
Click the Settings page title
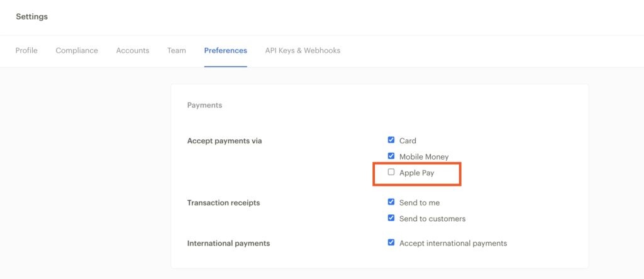tap(31, 17)
